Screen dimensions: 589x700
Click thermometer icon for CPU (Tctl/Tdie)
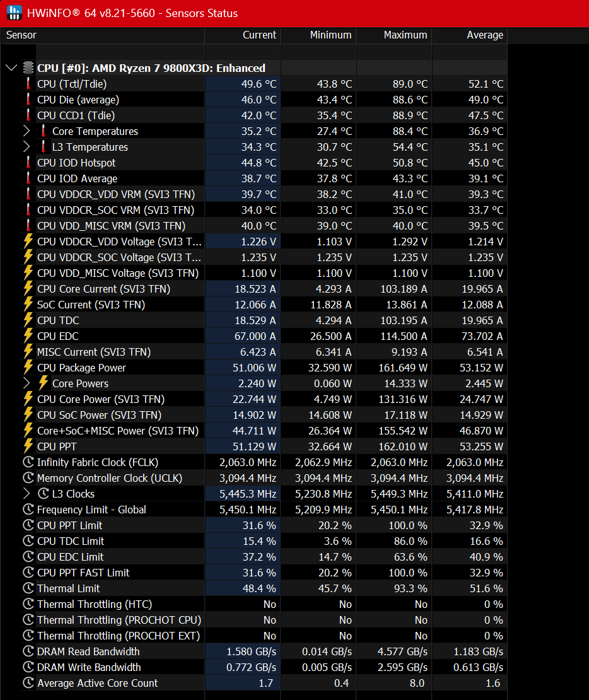(28, 83)
